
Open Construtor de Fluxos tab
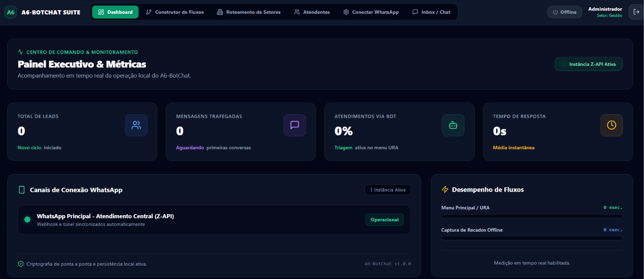pos(175,12)
